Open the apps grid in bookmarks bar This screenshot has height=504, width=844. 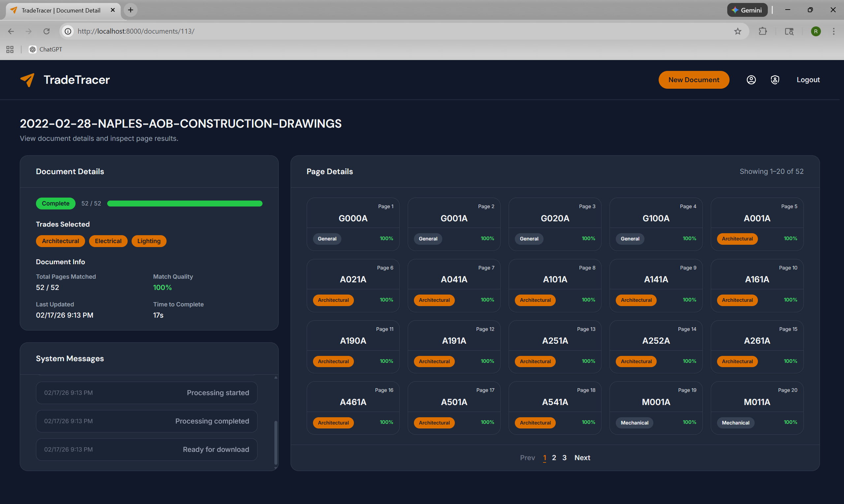click(x=10, y=49)
